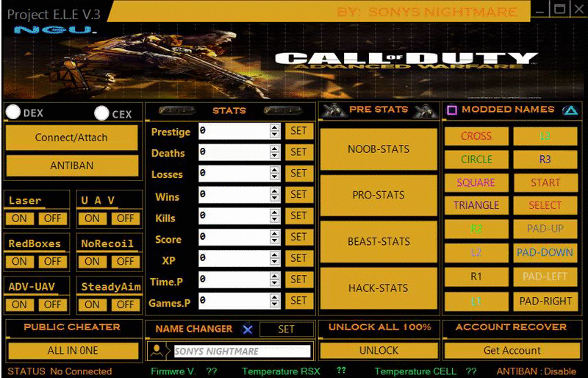This screenshot has height=378, width=588.
Task: Click the Time.P spinner arrows
Action: (x=275, y=279)
